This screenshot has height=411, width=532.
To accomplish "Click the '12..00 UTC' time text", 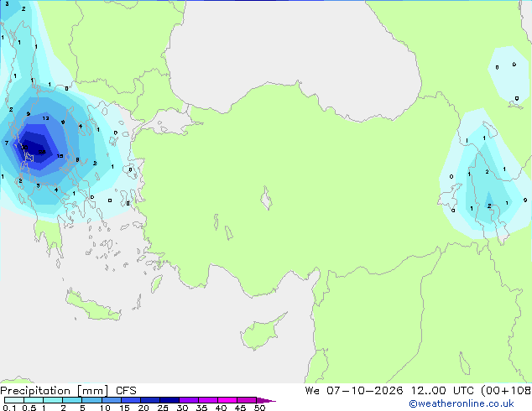I will click(442, 390).
